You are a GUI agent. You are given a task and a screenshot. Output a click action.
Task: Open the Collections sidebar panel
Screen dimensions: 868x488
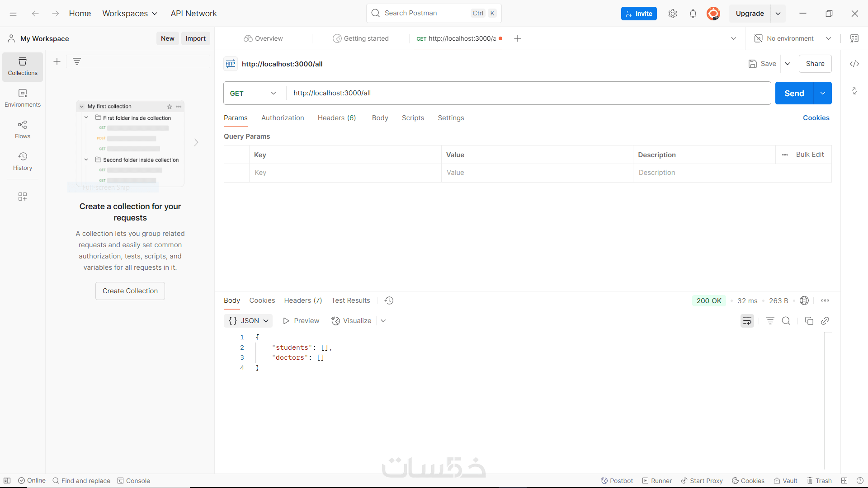pyautogui.click(x=23, y=66)
